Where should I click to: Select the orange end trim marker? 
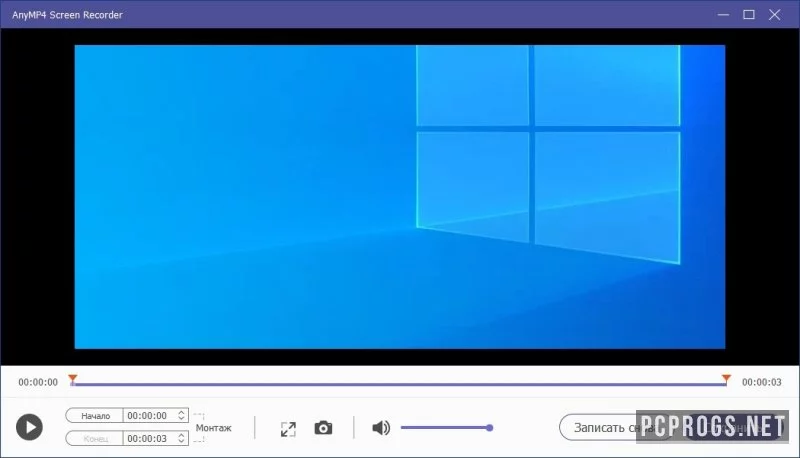726,379
